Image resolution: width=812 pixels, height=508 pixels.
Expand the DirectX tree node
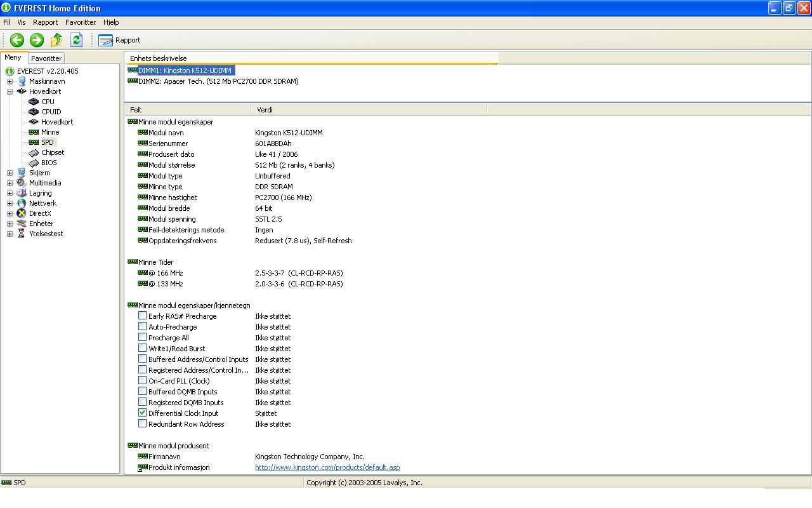point(10,213)
